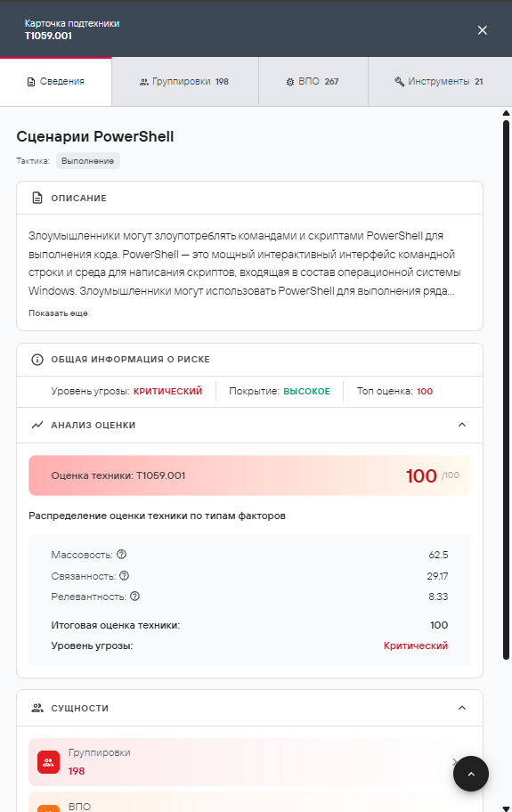
Task: Switch to the Группировки 198 tab
Action: (185, 81)
